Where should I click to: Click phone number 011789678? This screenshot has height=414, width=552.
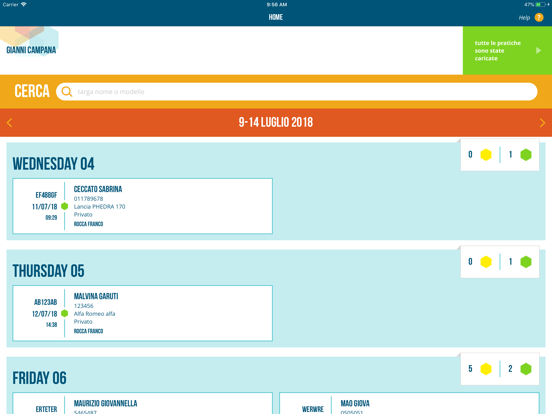click(88, 199)
